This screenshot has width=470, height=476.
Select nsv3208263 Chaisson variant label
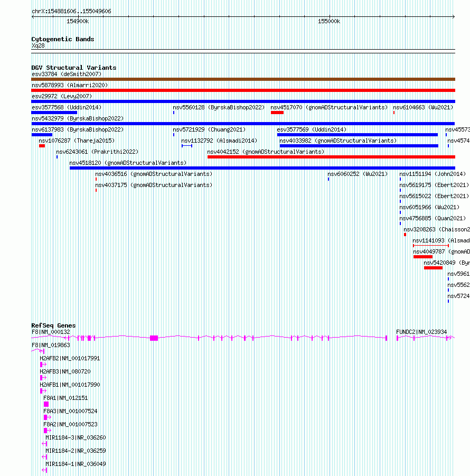[437, 229]
